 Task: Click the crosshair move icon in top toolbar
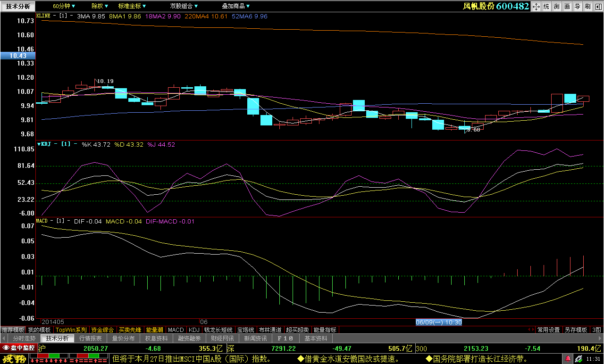[536, 6]
